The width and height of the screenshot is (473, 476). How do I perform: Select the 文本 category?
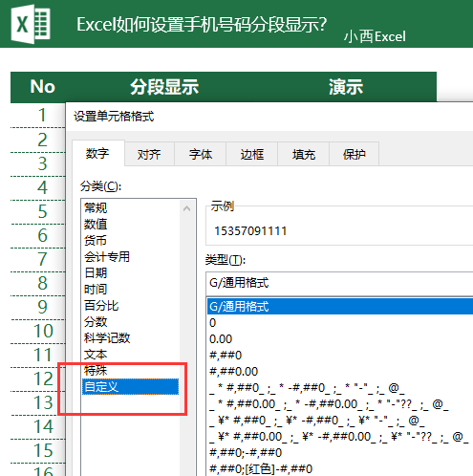coord(131,355)
